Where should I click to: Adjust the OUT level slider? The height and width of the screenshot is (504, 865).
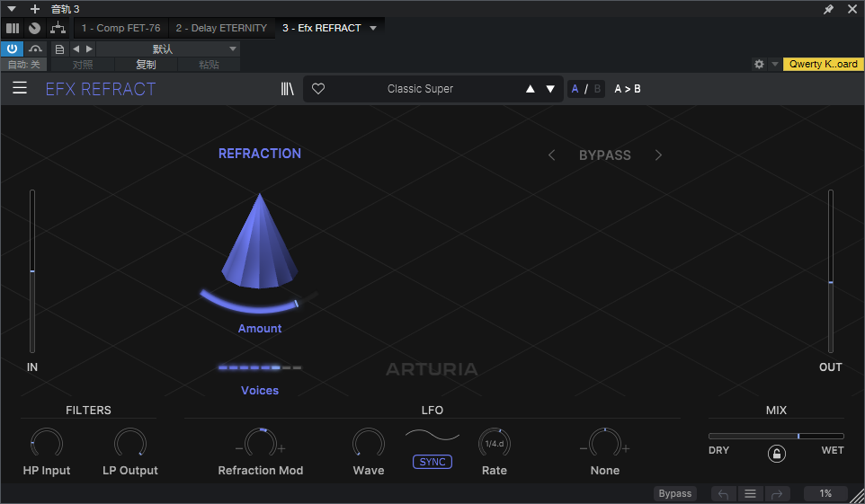click(x=830, y=271)
